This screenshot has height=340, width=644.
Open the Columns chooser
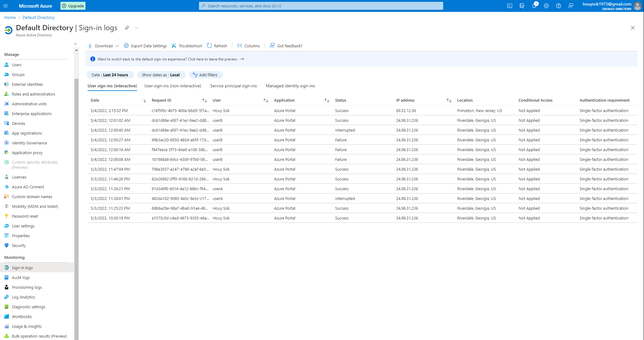[x=248, y=46]
